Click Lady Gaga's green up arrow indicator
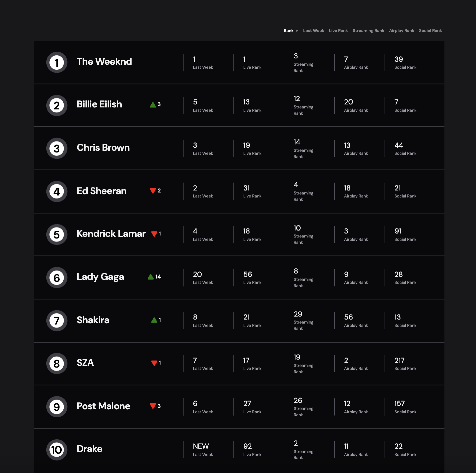The image size is (476, 473). point(151,277)
